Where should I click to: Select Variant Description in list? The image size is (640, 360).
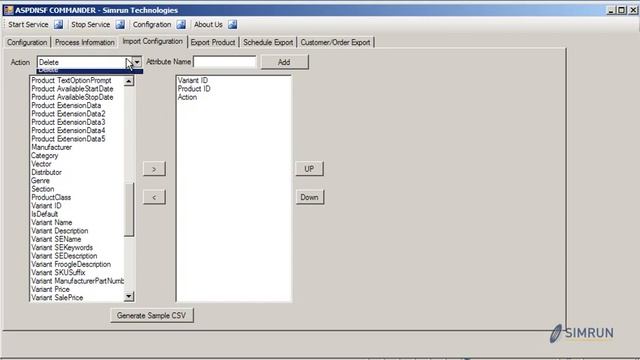(x=60, y=231)
